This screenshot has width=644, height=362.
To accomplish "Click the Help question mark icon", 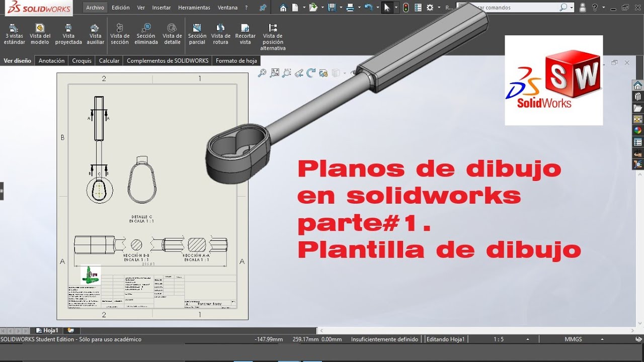I will click(x=595, y=8).
